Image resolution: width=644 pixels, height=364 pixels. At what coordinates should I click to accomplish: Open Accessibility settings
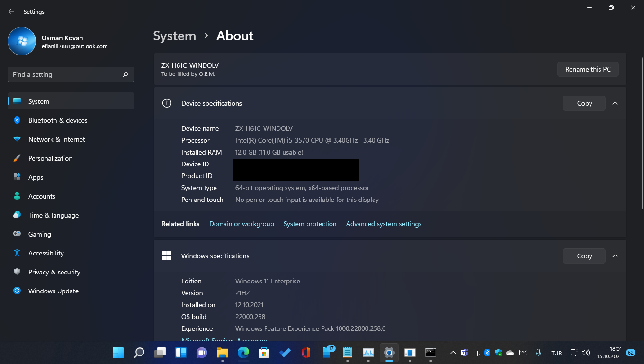click(71, 253)
